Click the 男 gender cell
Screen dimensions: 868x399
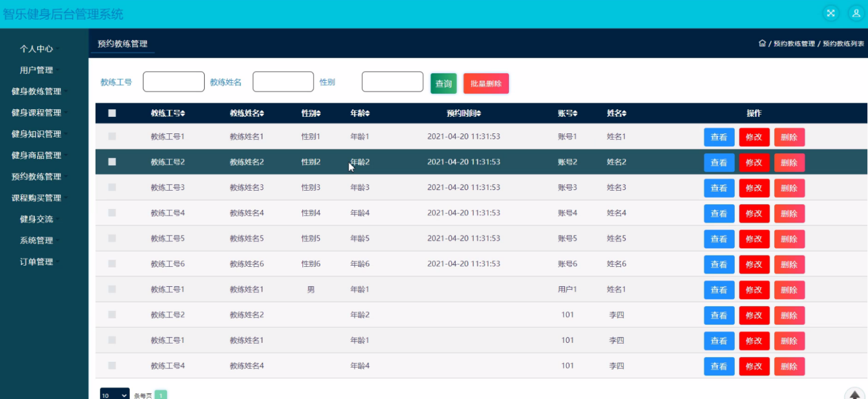[311, 289]
